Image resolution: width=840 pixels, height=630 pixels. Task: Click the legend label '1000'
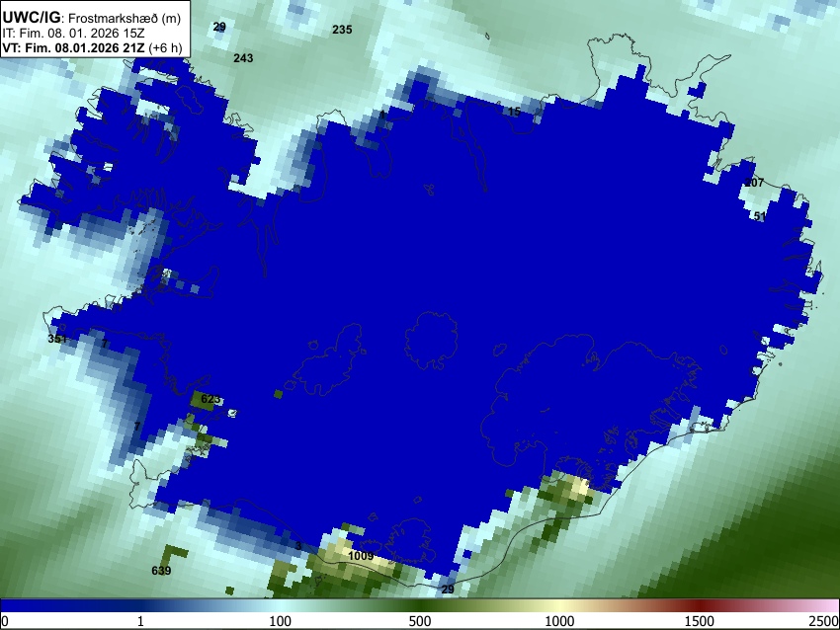pyautogui.click(x=559, y=621)
